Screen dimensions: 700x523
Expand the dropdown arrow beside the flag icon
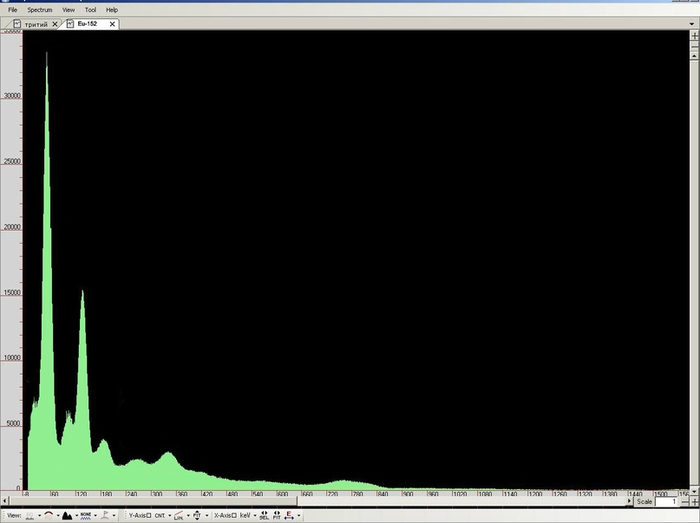116,515
